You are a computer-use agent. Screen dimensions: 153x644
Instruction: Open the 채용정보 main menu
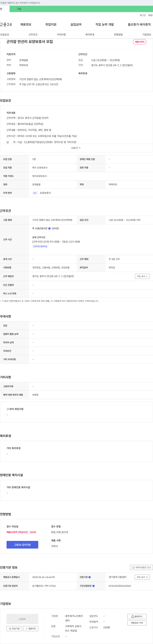26,24
